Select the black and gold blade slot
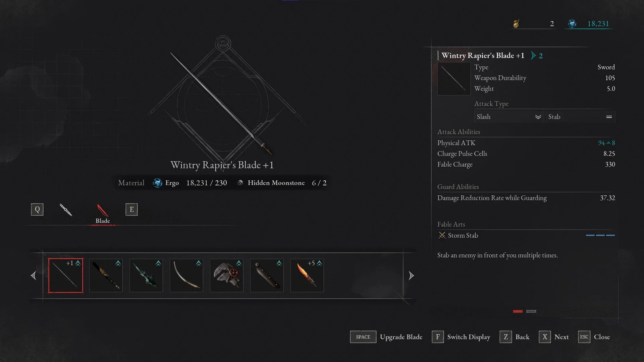 pos(106,276)
